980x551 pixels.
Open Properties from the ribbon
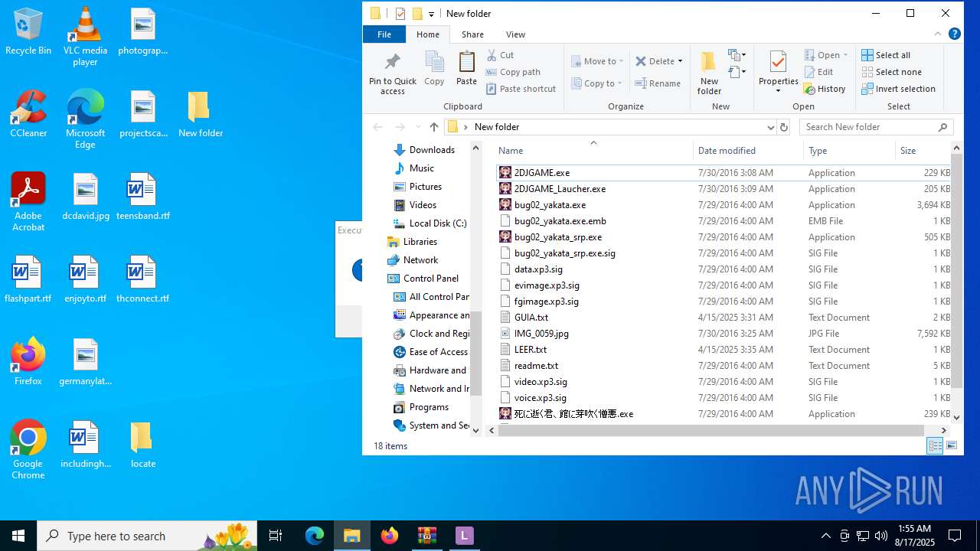tap(778, 73)
